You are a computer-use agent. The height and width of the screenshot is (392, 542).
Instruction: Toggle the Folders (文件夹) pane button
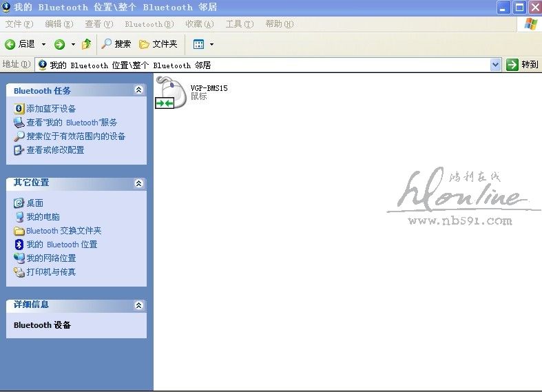(158, 44)
